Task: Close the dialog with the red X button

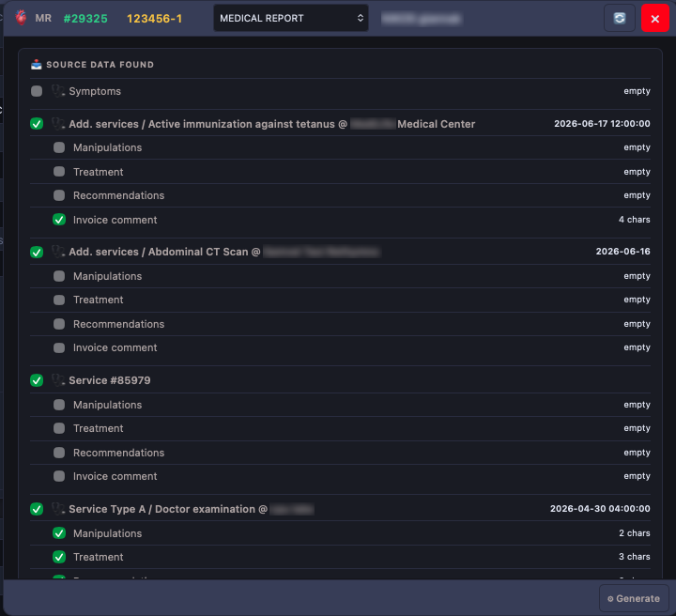Action: [655, 18]
